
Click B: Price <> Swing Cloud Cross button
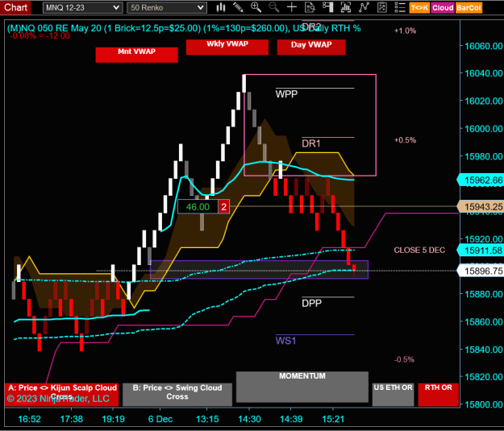point(177,395)
